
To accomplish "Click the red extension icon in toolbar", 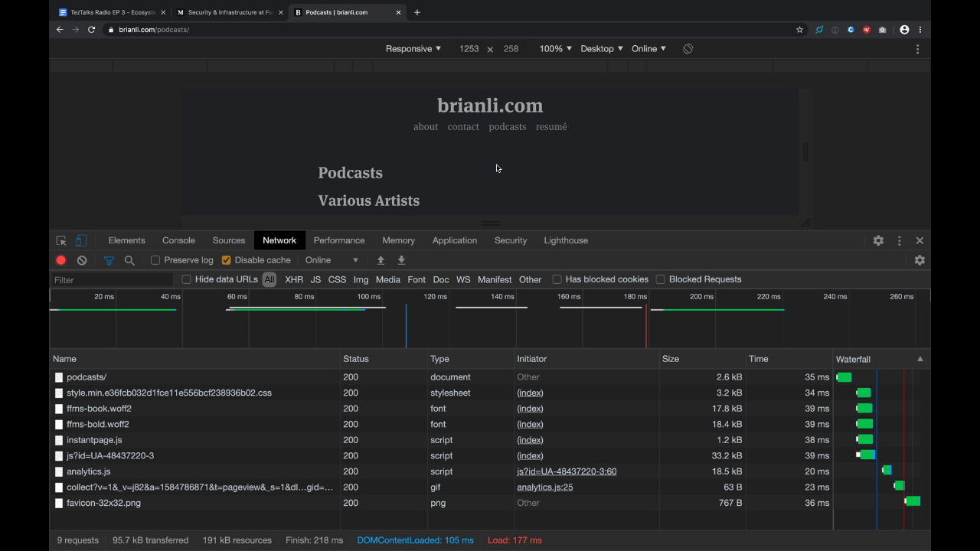I will (x=867, y=30).
